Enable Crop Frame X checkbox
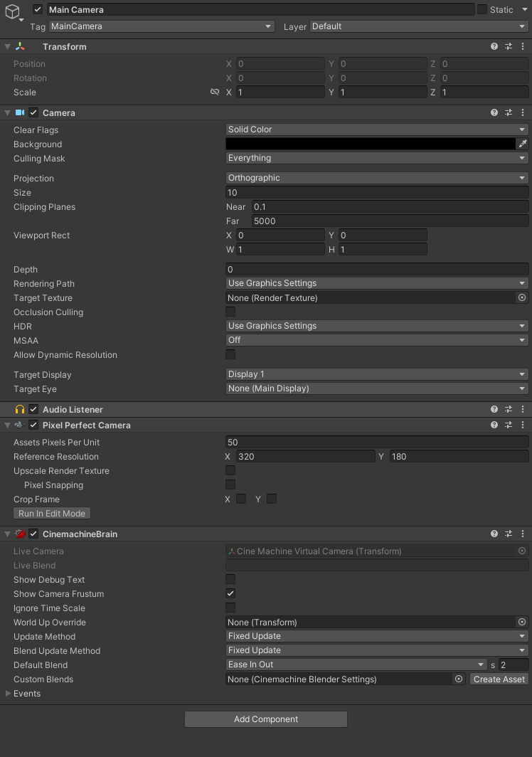Screen dimensions: 532x757 [241, 499]
